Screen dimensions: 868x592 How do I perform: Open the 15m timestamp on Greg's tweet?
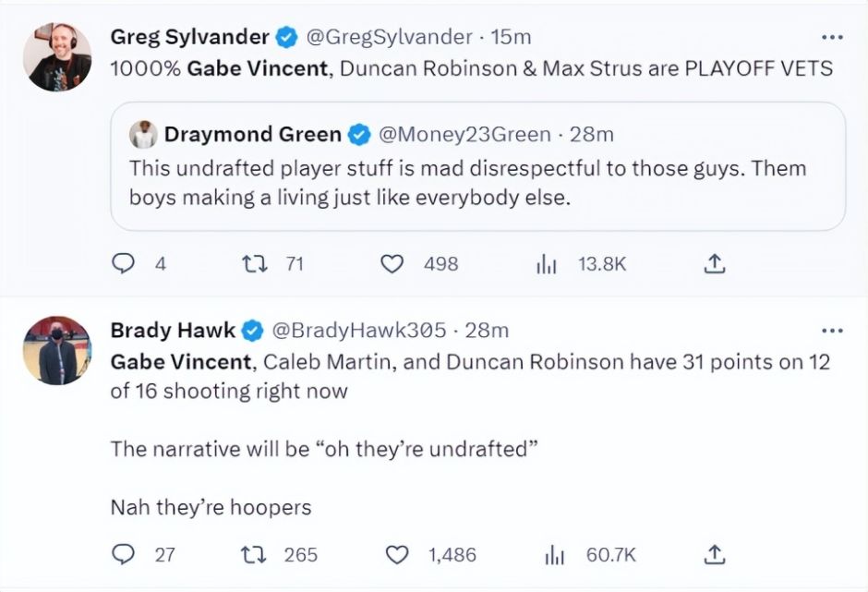coord(511,38)
